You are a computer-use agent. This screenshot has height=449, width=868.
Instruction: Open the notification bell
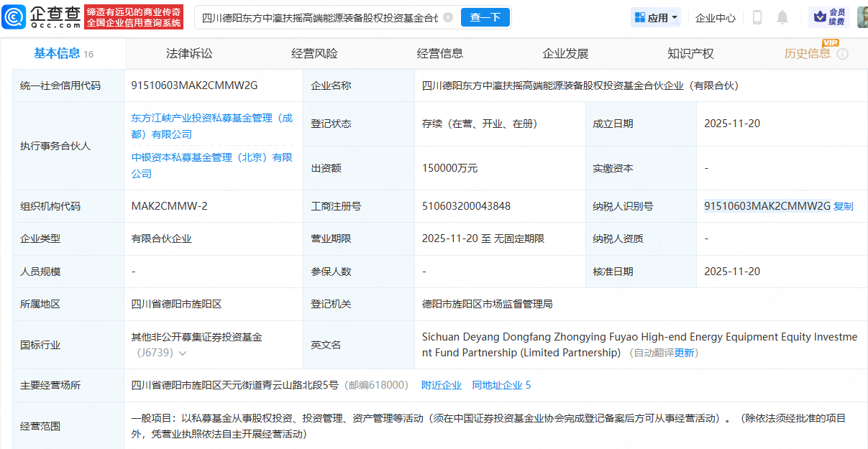[782, 17]
